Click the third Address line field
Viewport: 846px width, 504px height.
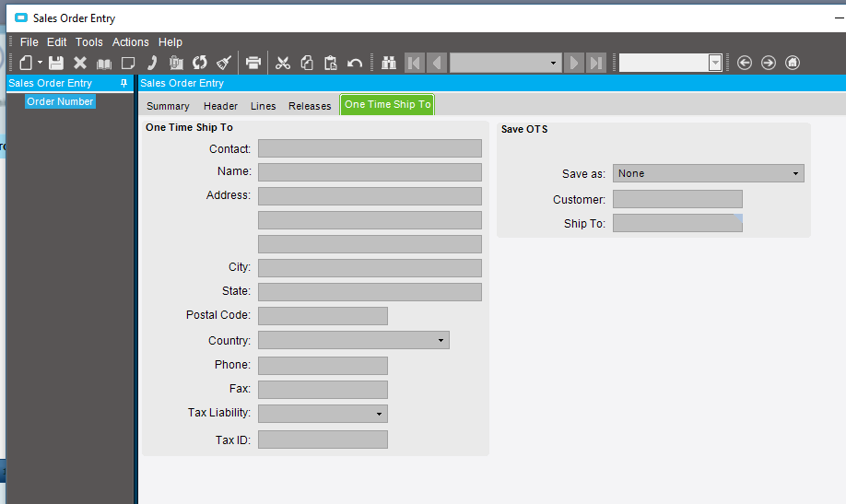click(x=370, y=244)
